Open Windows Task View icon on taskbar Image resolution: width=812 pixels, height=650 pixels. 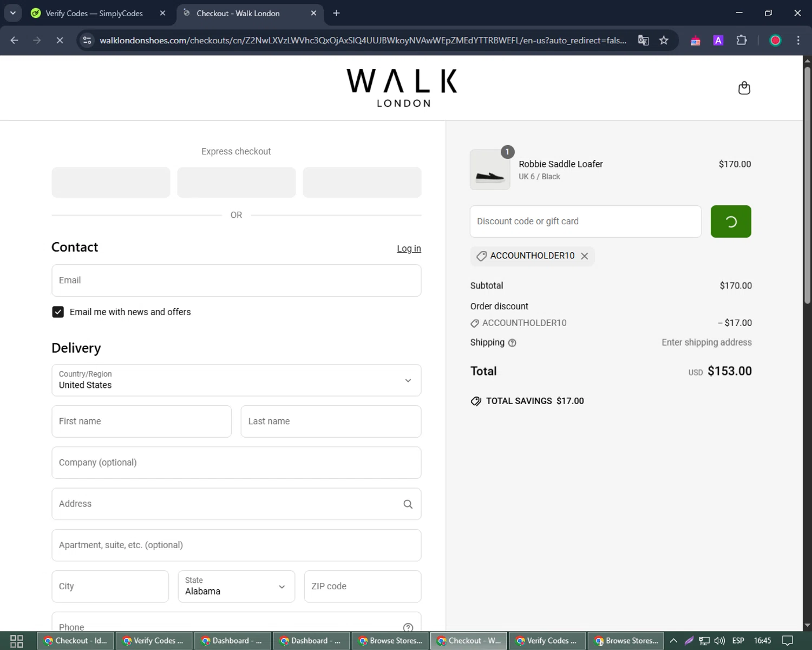click(17, 641)
